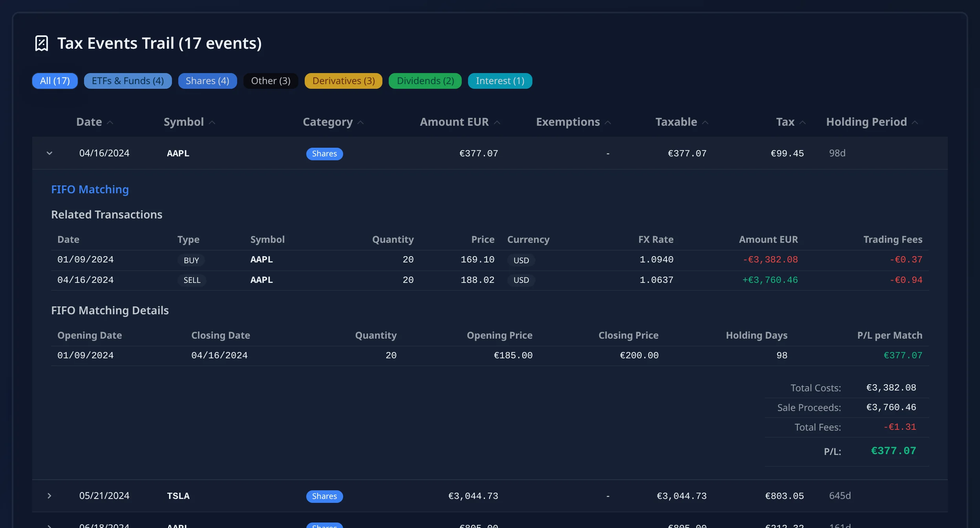980x528 pixels.
Task: Click USD badge in the BUY row
Action: [521, 260]
